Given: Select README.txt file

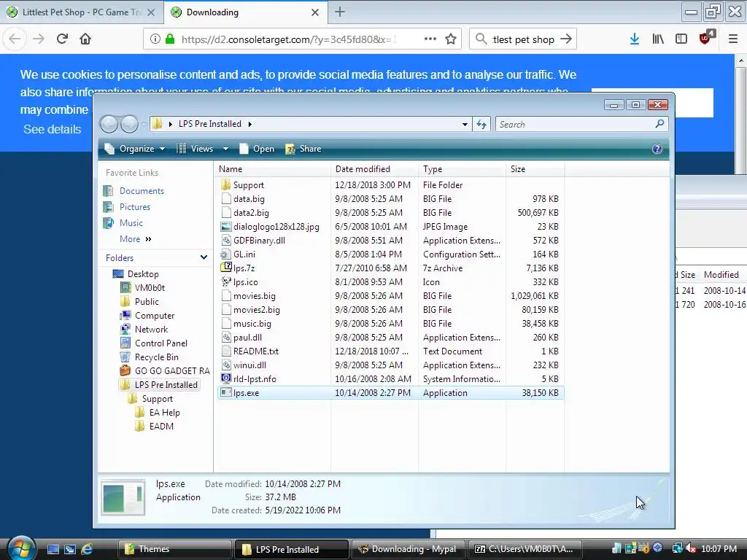Looking at the screenshot, I should [x=256, y=351].
